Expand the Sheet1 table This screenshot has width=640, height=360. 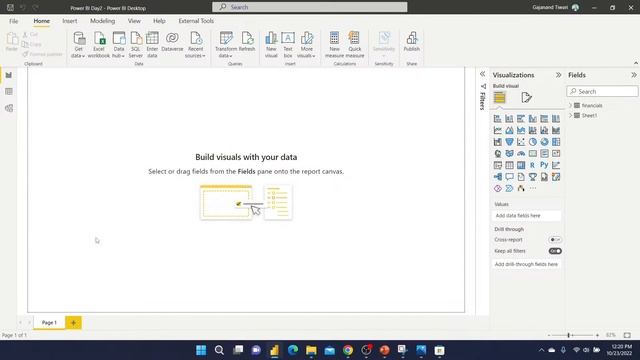pos(571,116)
